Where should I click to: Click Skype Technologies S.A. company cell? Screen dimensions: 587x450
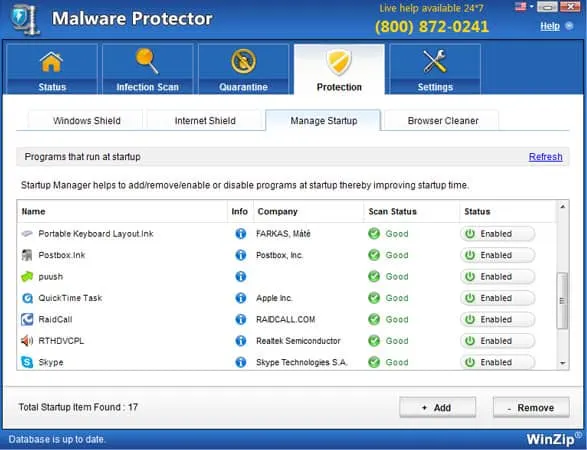click(x=302, y=362)
